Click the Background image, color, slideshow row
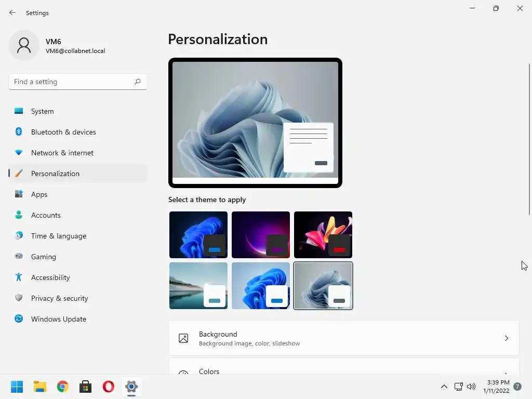The width and height of the screenshot is (532, 399). coord(344,338)
